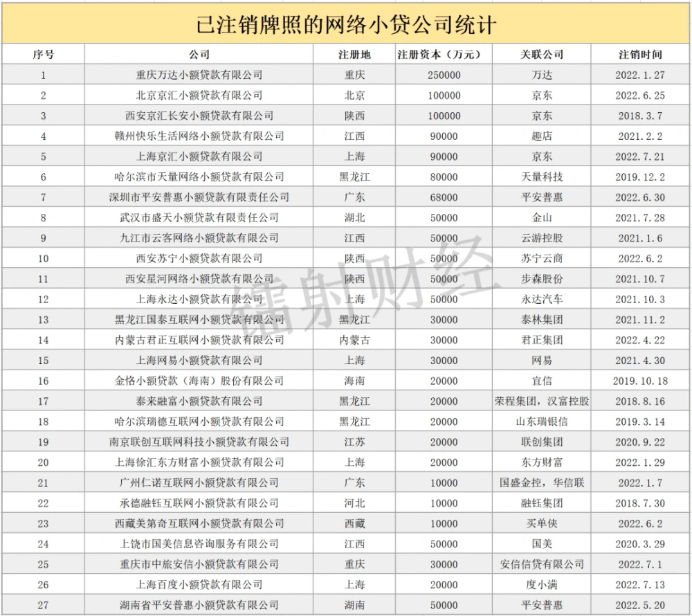The height and width of the screenshot is (616, 692).
Task: Click cell 广州仁诺互联网小额贷款有限公司
Action: click(199, 482)
